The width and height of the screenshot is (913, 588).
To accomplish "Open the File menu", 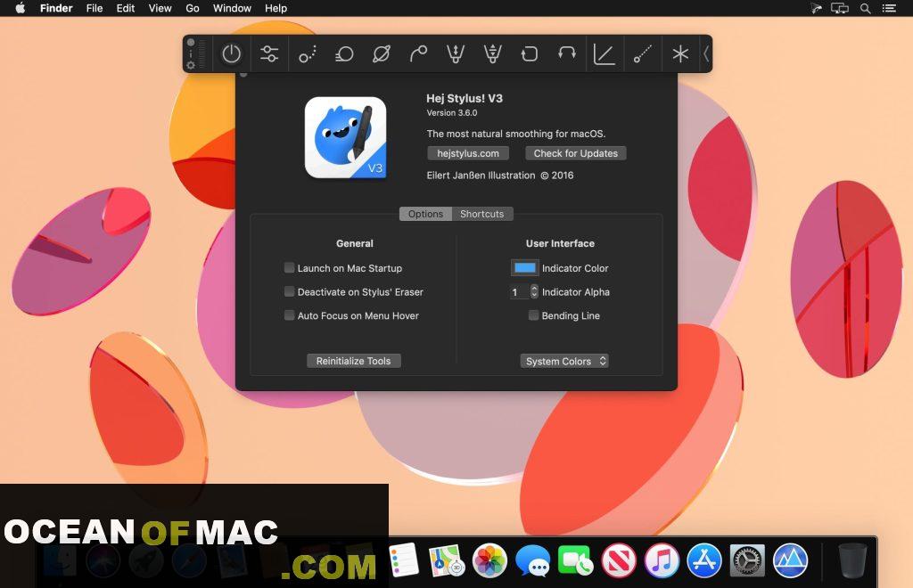I will 95,8.
